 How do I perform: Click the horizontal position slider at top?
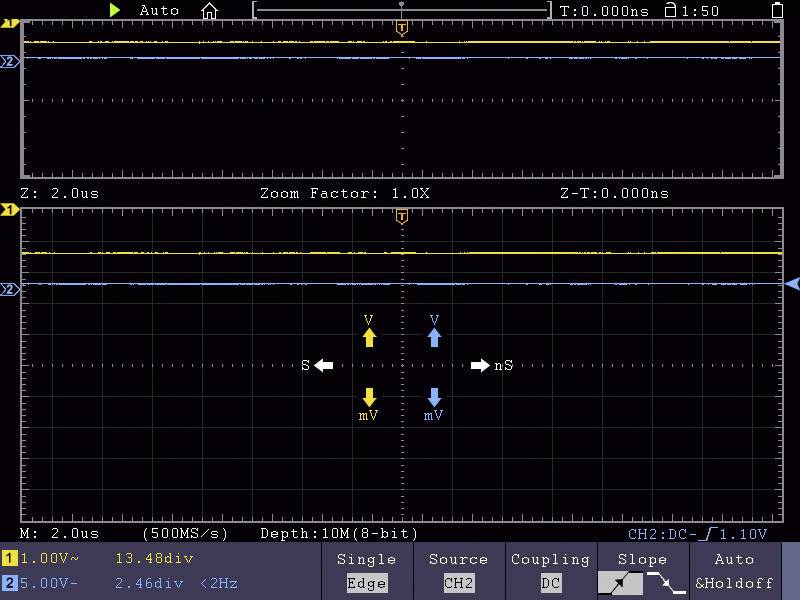pyautogui.click(x=402, y=9)
